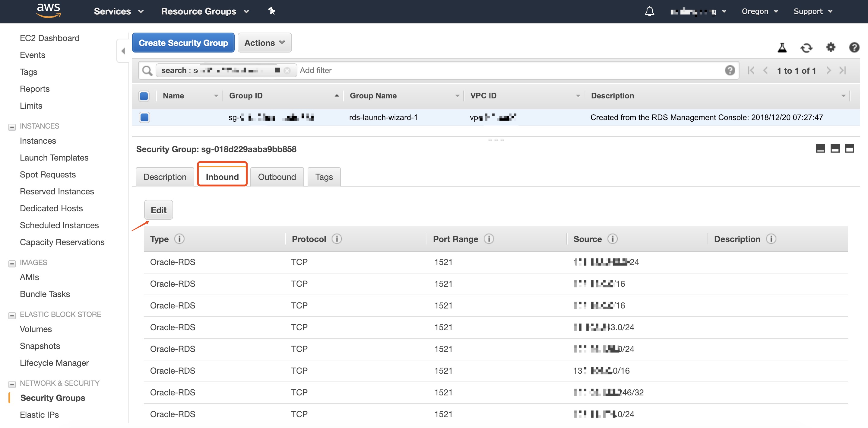
Task: Clear the search filter tag
Action: click(x=287, y=70)
